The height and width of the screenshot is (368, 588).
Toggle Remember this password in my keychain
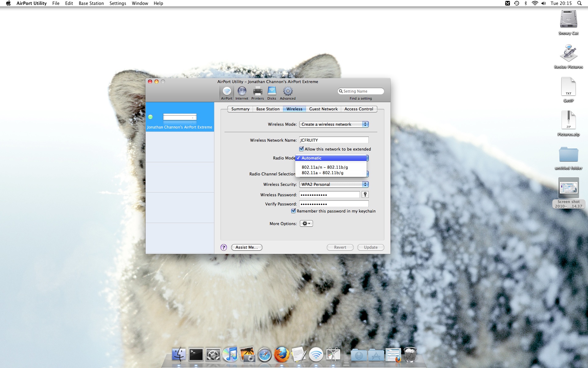293,211
